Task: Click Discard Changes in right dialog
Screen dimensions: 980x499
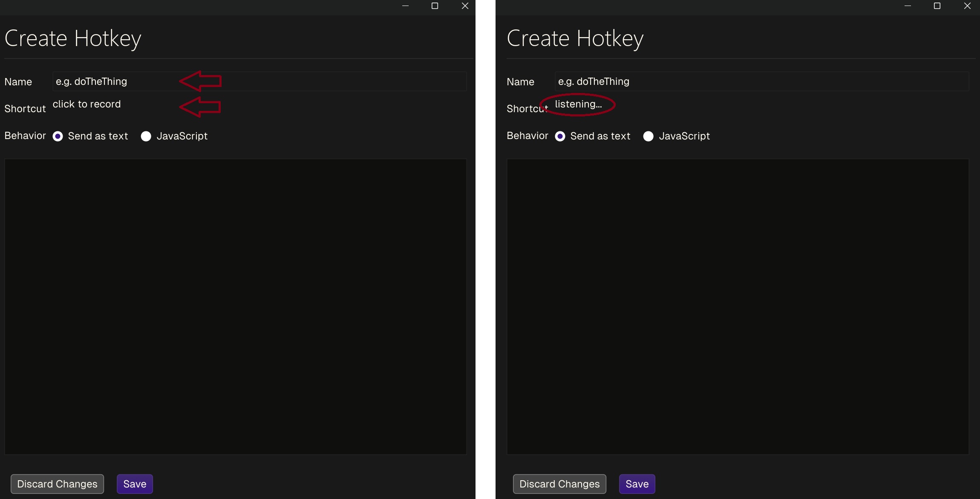Action: coord(559,484)
